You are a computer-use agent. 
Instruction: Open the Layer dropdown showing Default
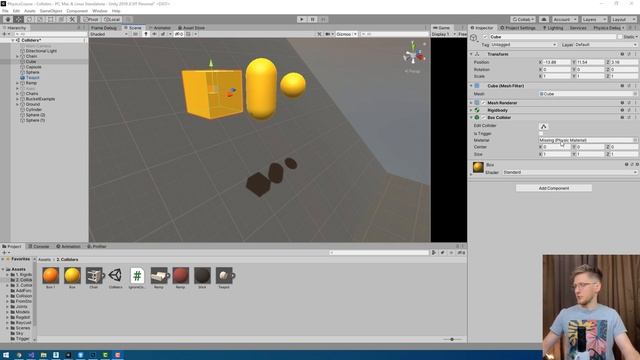click(606, 44)
